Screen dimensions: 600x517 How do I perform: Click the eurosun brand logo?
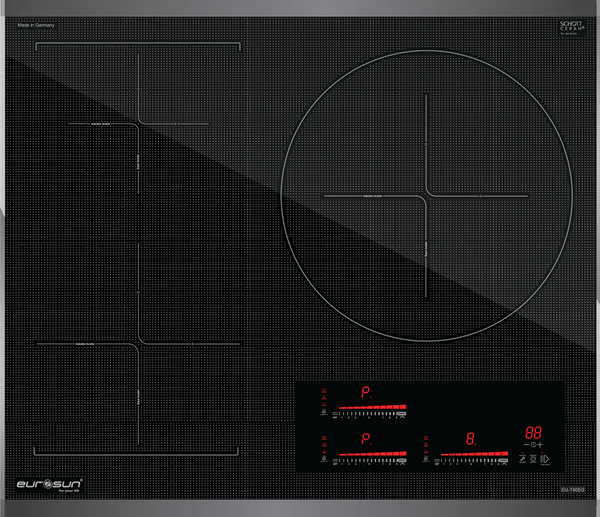49,485
